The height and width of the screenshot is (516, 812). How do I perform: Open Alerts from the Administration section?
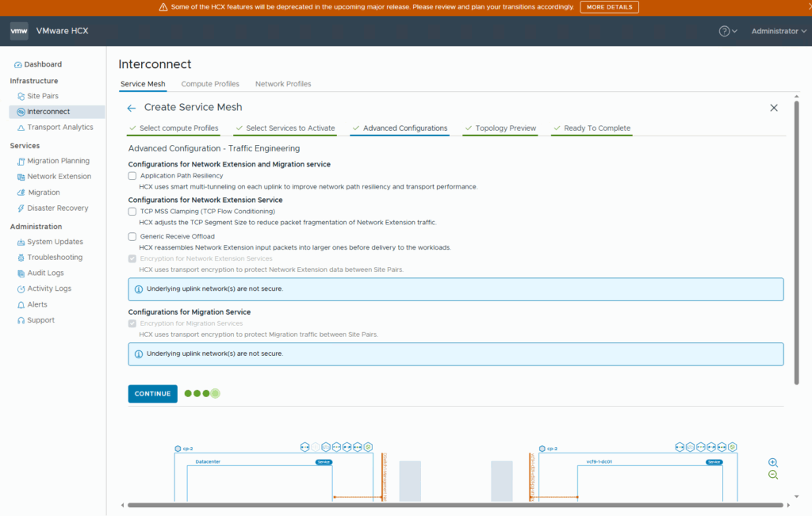pyautogui.click(x=37, y=304)
